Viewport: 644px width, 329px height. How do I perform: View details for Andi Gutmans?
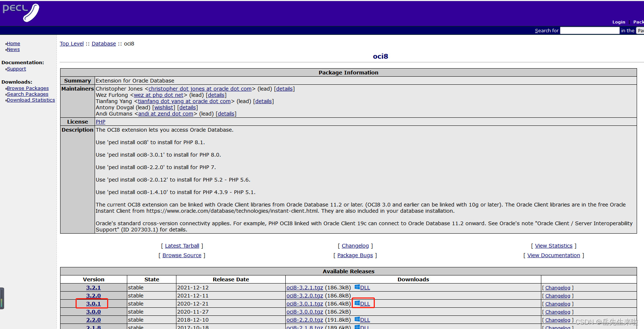pos(226,114)
